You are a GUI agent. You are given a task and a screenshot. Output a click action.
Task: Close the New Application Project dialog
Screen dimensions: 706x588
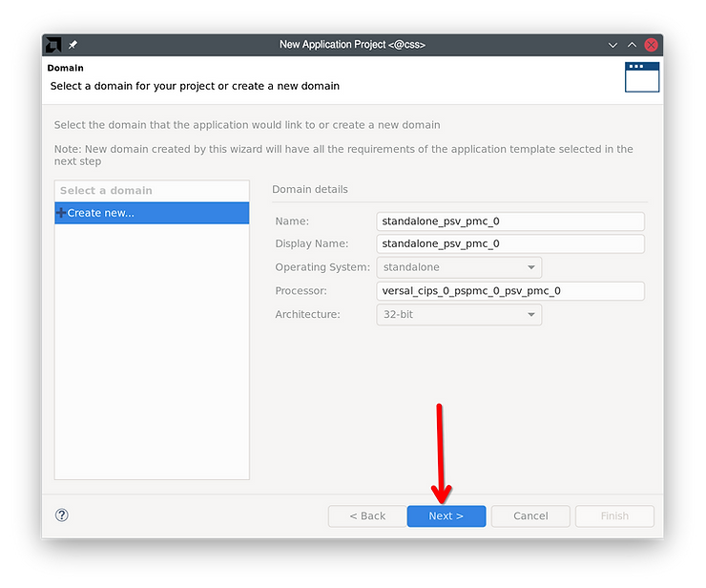(651, 45)
